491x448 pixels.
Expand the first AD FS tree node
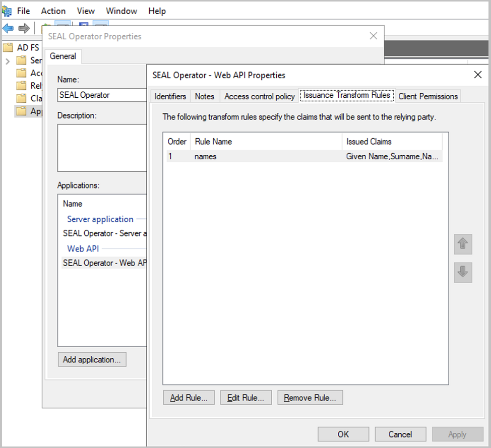coord(7,61)
